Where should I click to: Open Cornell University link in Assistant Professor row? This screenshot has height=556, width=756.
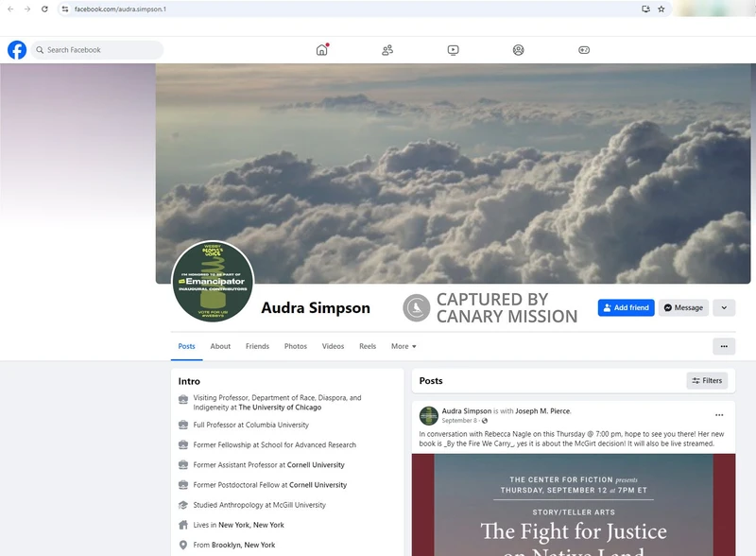(x=316, y=465)
